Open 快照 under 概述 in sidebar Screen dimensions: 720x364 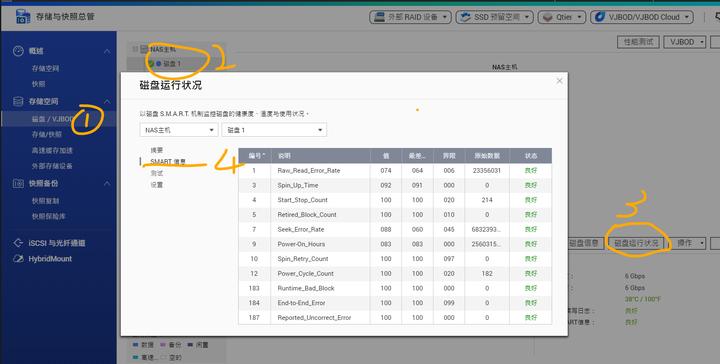38,84
